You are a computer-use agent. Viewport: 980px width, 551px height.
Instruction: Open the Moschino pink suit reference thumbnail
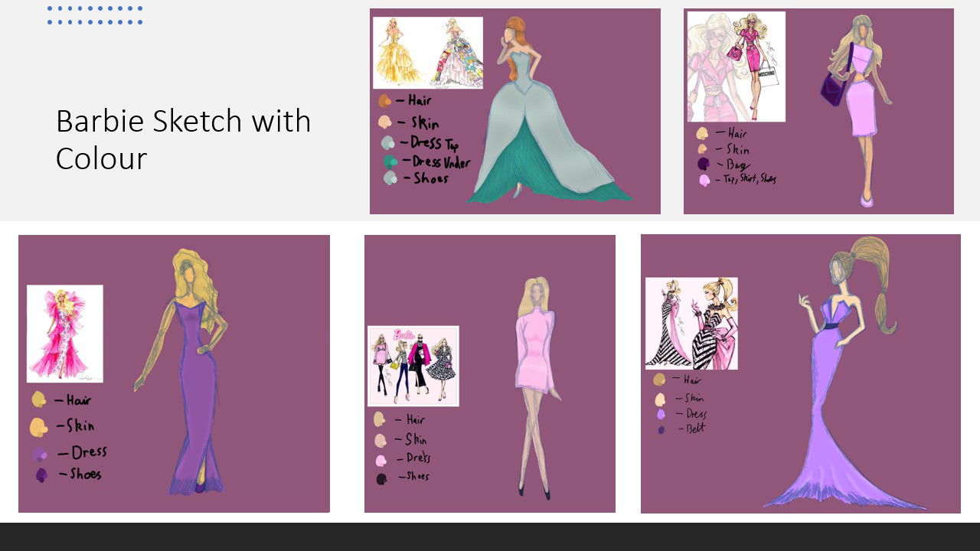(736, 67)
